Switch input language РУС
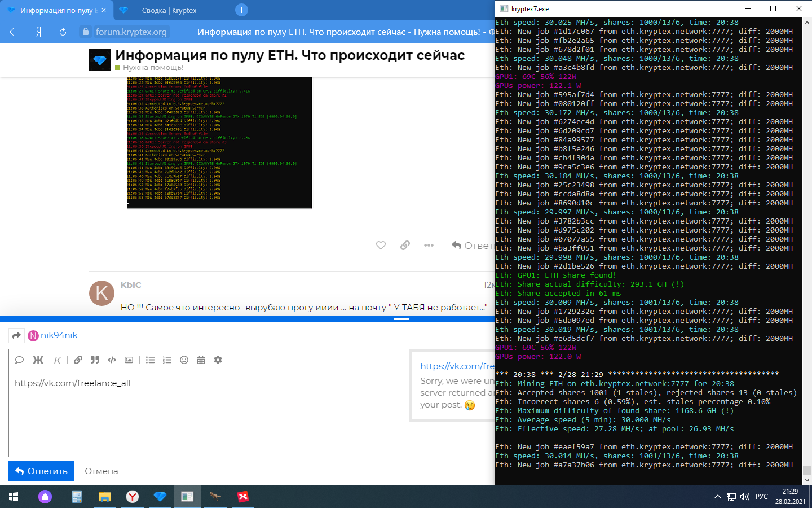 [762, 497]
